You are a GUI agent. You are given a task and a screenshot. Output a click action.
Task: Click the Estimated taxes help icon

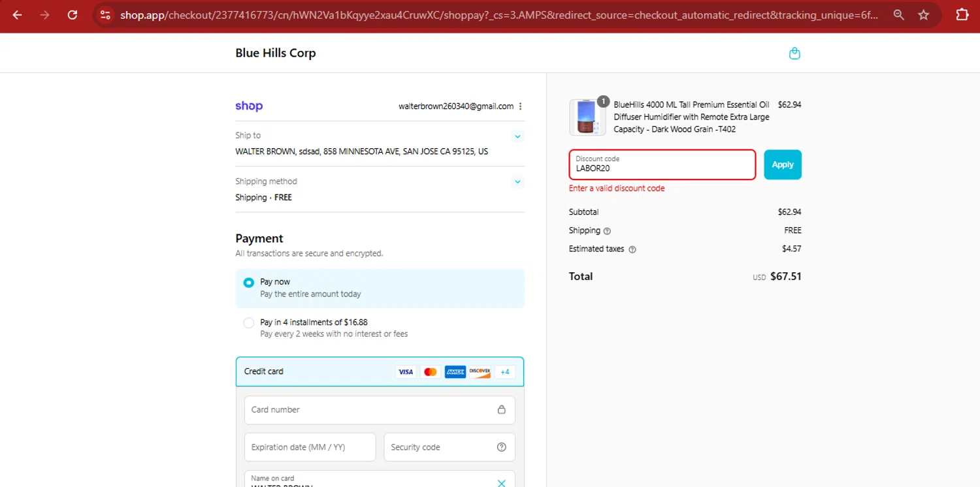(x=632, y=249)
